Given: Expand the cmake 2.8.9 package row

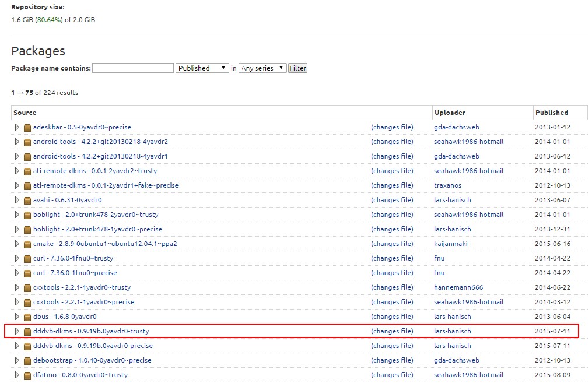Looking at the screenshot, I should [x=17, y=244].
